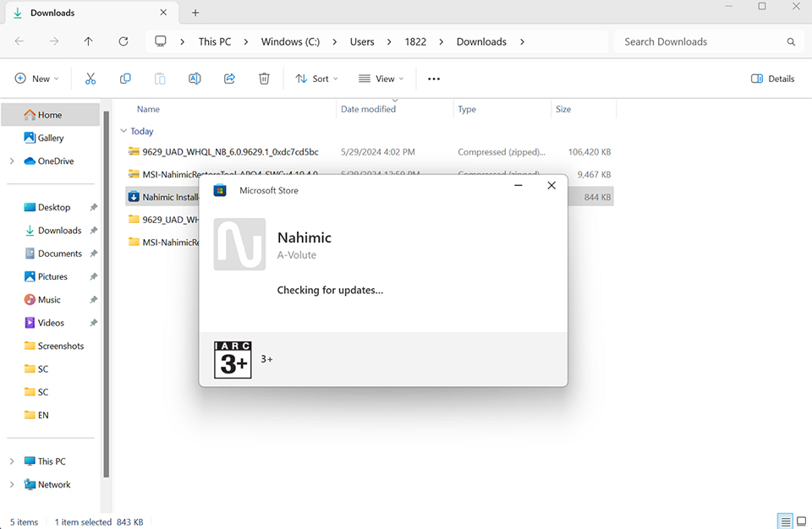Open a new tab
Viewport: 812px width, 529px height.
pyautogui.click(x=195, y=13)
